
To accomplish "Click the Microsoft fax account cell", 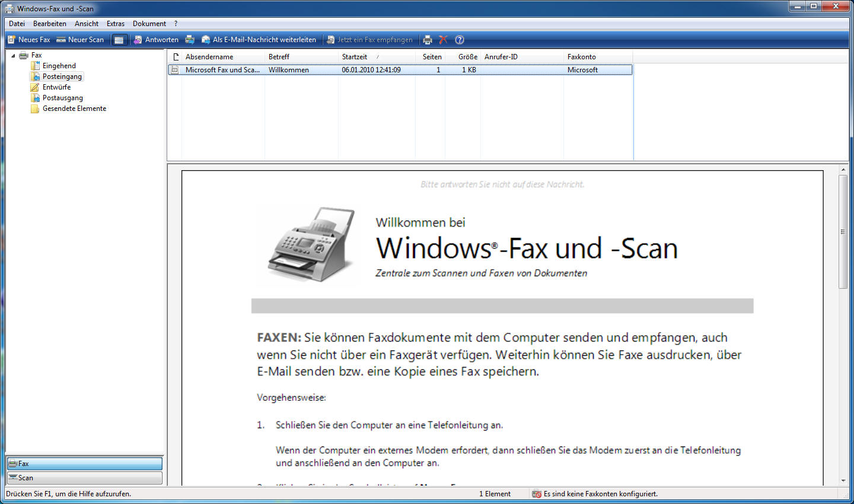I will 582,70.
